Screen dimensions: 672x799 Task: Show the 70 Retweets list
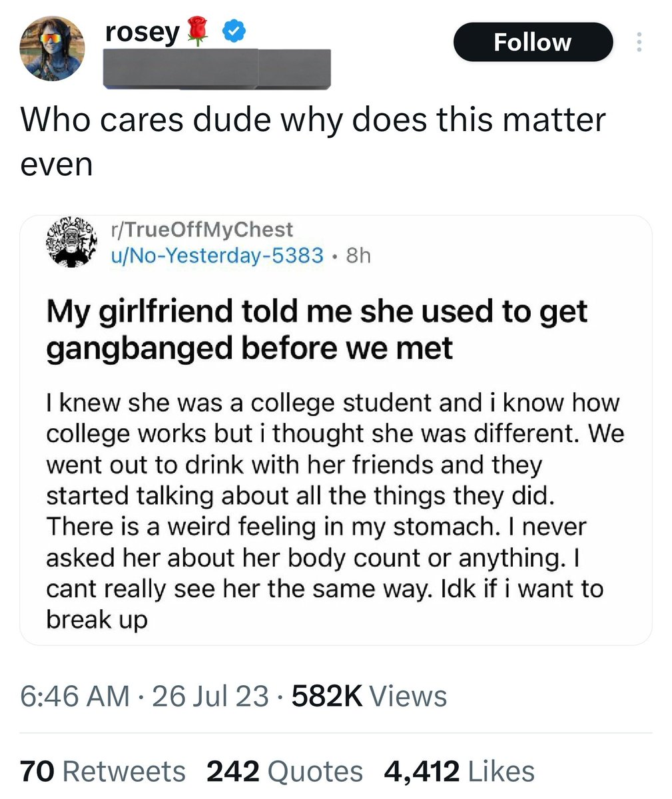(x=103, y=771)
